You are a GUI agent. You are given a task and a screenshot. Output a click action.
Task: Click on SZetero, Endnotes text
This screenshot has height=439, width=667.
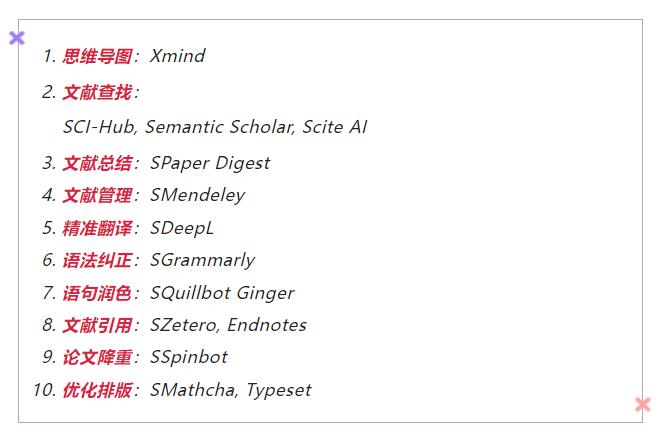point(228,325)
